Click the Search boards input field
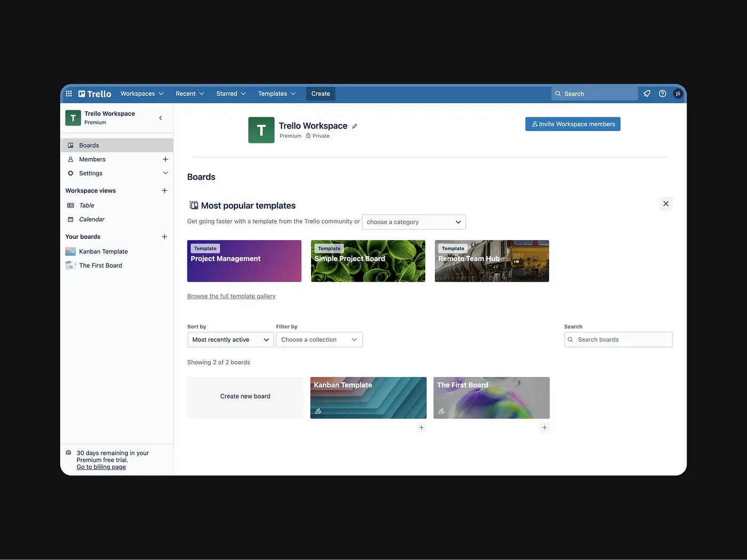 tap(618, 339)
